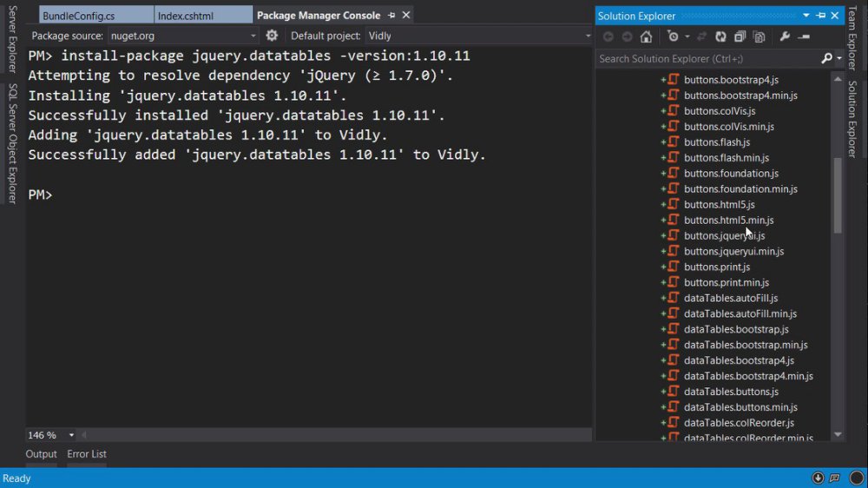The width and height of the screenshot is (868, 488).
Task: Open Server Explorer side tab
Action: point(12,39)
